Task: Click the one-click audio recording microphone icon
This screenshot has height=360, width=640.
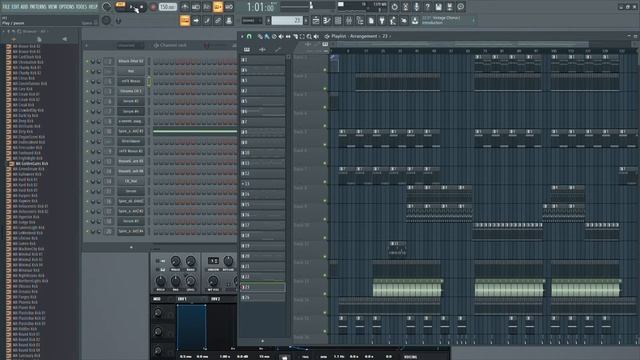Action: coord(416,7)
